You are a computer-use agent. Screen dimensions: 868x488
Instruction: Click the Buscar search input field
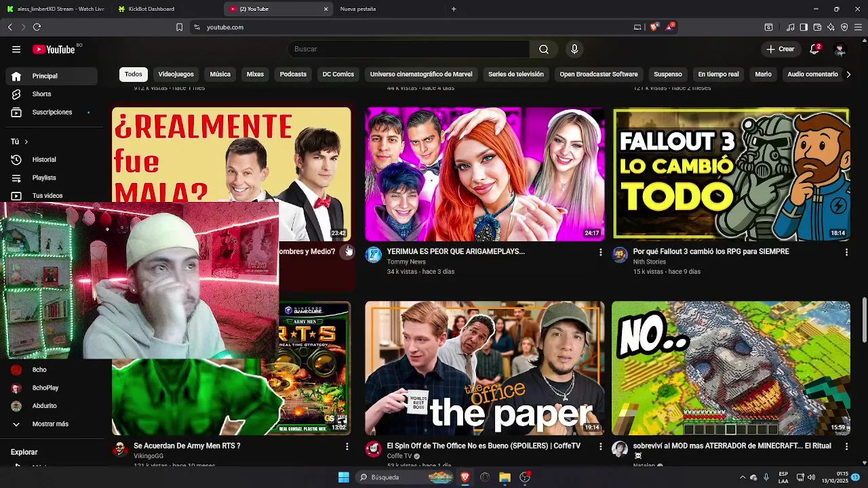409,49
